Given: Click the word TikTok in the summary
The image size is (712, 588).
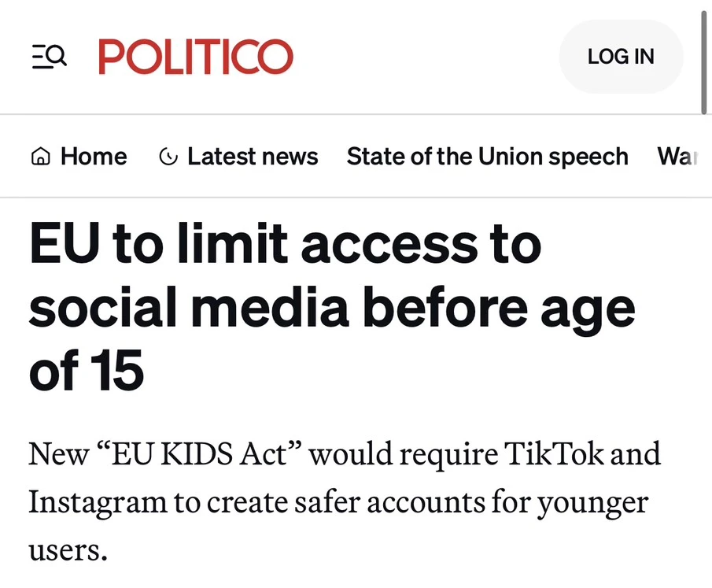Looking at the screenshot, I should (554, 453).
